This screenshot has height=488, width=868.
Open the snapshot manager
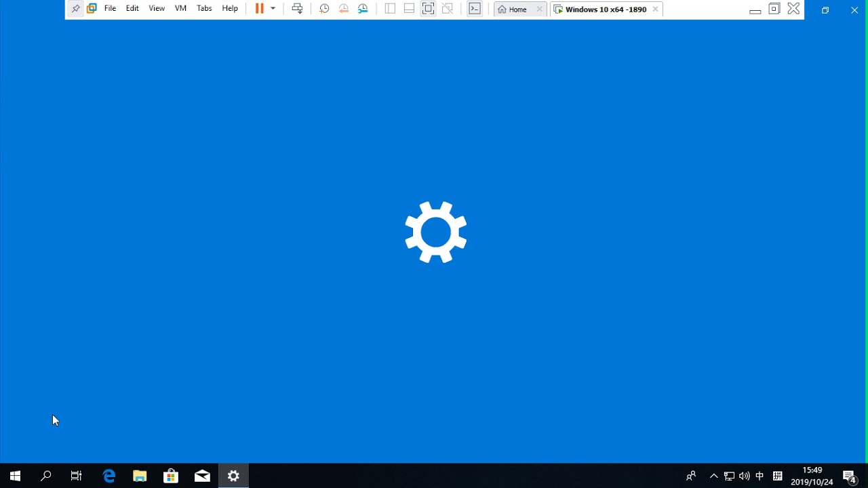pyautogui.click(x=363, y=9)
